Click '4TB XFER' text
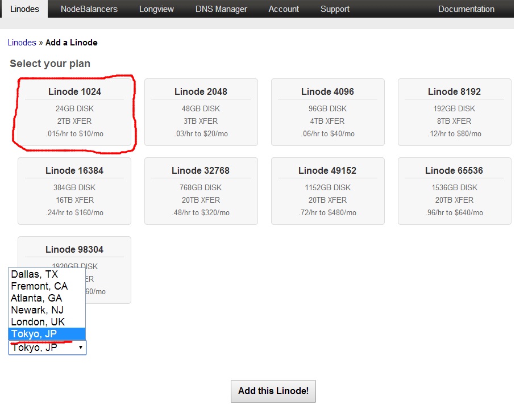The width and height of the screenshot is (532, 410). (x=327, y=122)
